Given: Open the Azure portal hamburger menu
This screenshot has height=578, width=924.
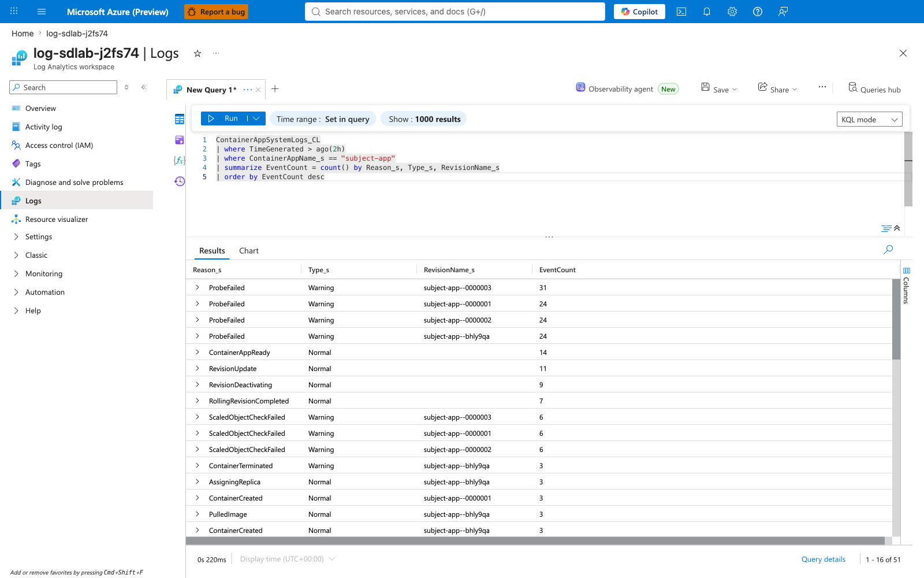Looking at the screenshot, I should 42,12.
